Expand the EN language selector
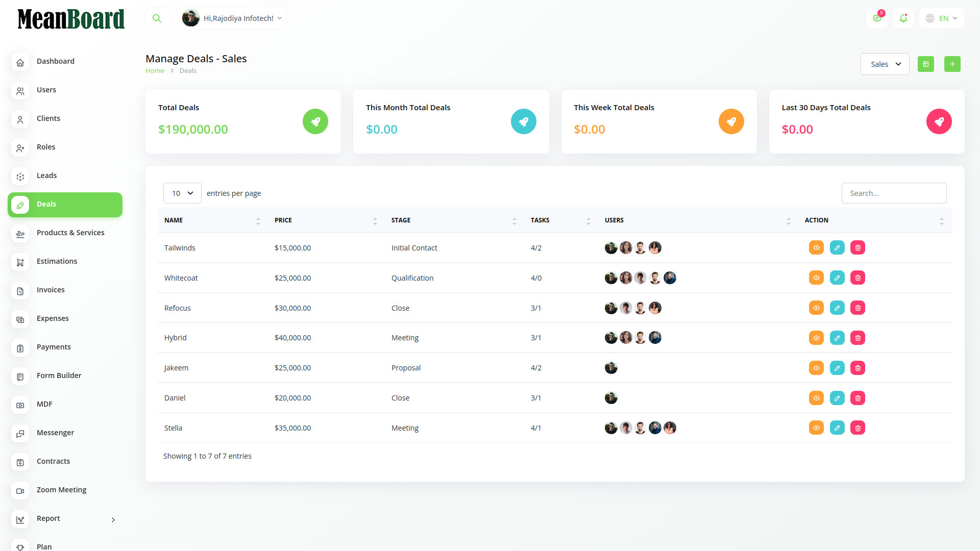980x551 pixels. [x=942, y=18]
